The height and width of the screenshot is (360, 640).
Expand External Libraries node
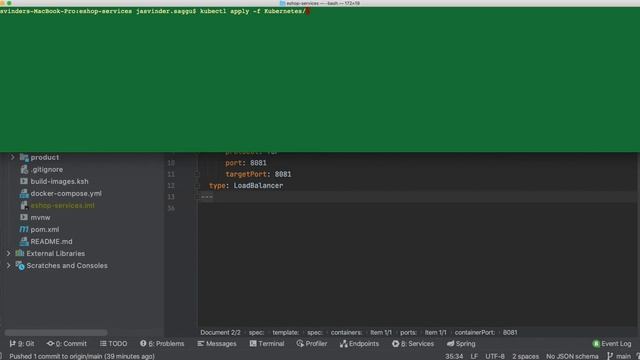point(8,253)
